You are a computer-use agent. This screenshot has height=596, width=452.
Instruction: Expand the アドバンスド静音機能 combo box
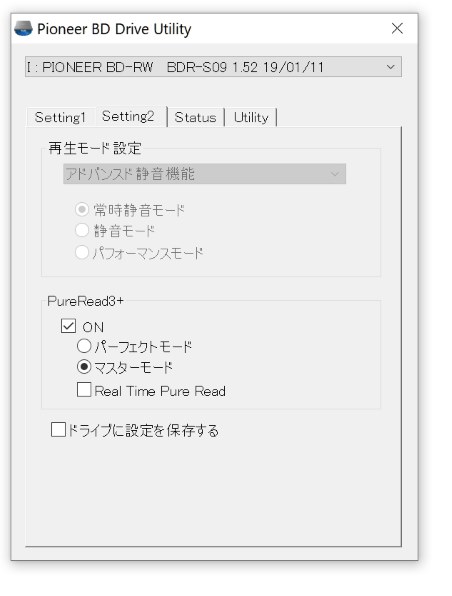[x=205, y=174]
